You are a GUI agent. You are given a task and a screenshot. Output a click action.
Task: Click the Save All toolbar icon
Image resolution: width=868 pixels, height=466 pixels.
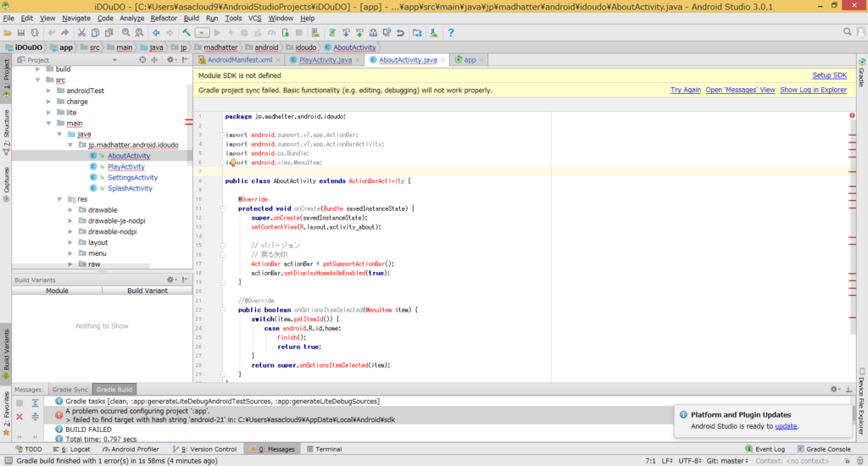(21, 33)
